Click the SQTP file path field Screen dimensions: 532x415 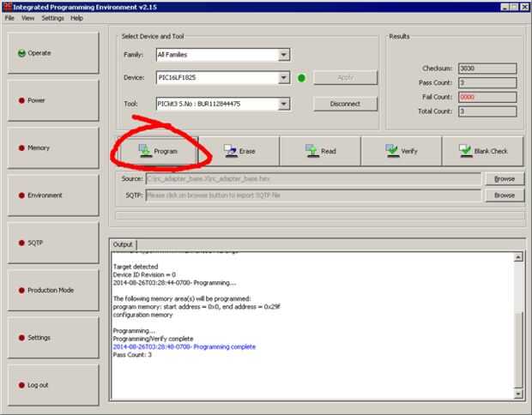tap(313, 195)
